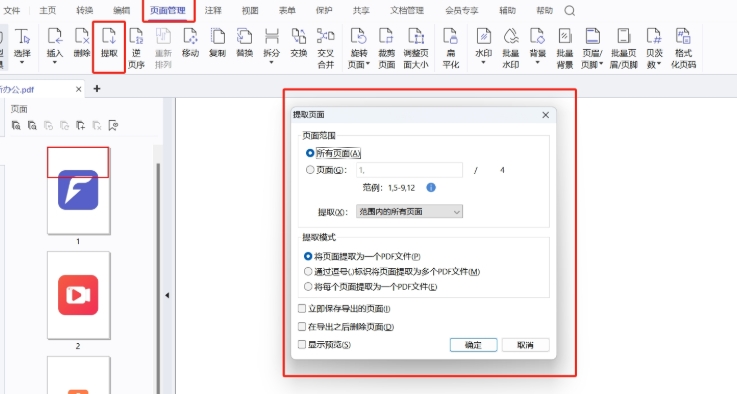Screen dimensions: 737x394
Task: Open the 提取(X) range dropdown
Action: pyautogui.click(x=409, y=212)
